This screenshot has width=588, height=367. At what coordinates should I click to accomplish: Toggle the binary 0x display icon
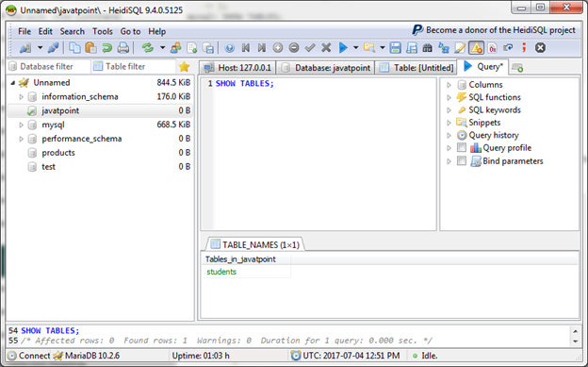(x=493, y=48)
